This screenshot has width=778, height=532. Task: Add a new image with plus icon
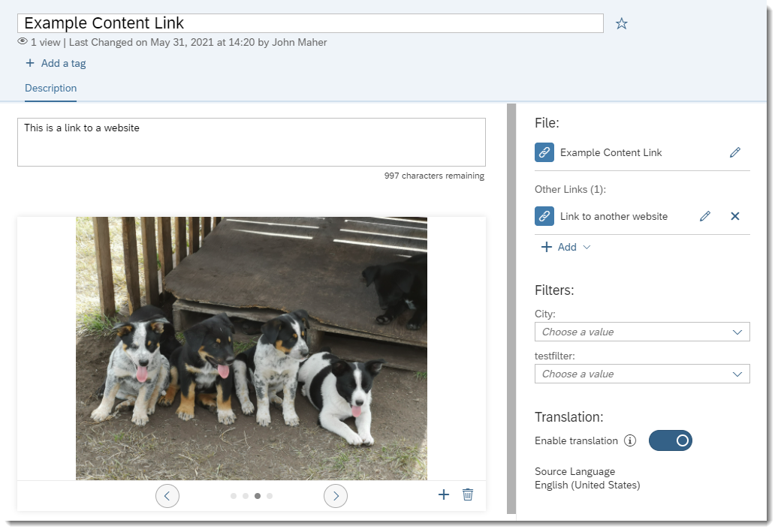[444, 494]
